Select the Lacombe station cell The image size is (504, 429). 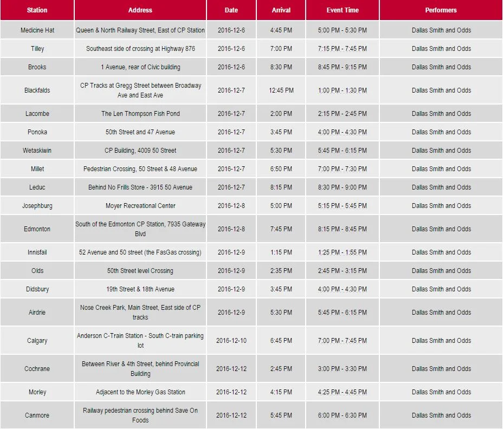pos(37,113)
